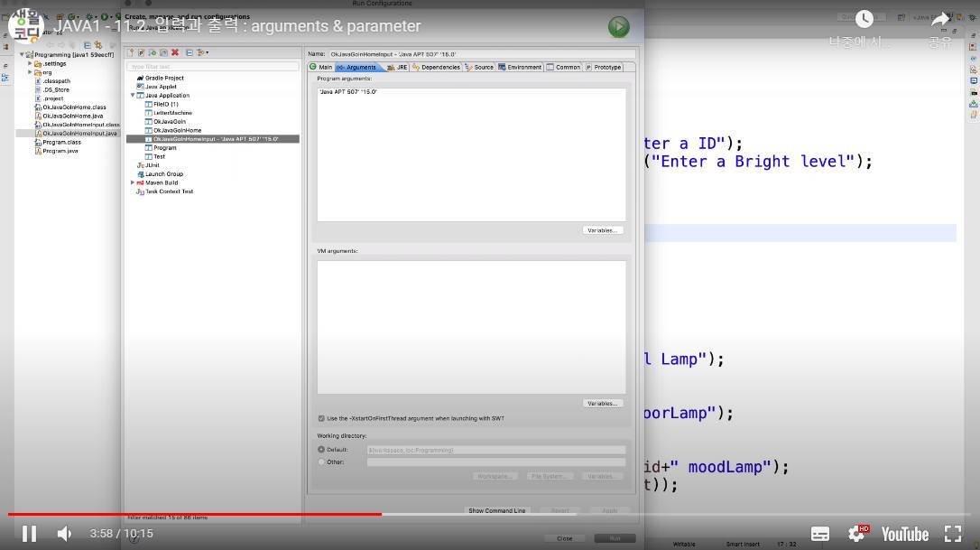The image size is (980, 550).
Task: Click Run button in dialog
Action: [x=615, y=538]
